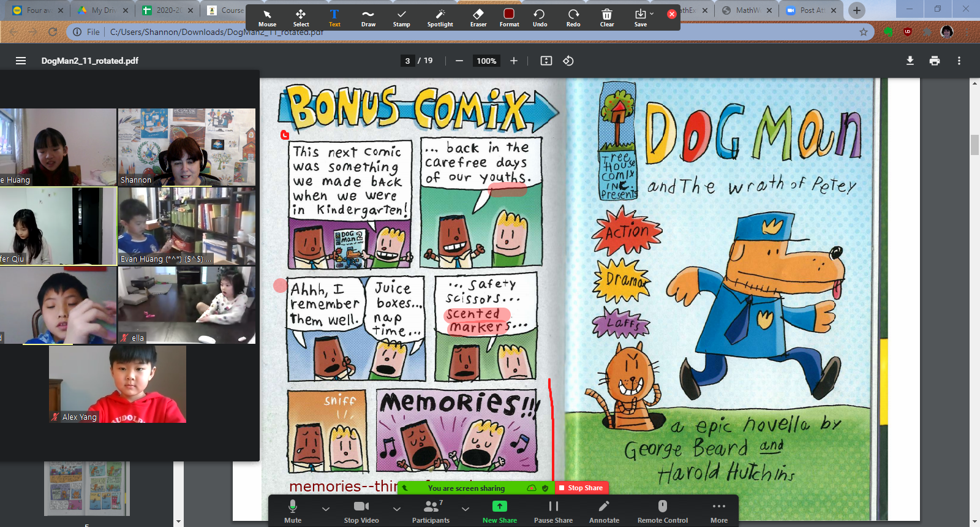
Task: Click the red Stop Share button
Action: click(581, 488)
